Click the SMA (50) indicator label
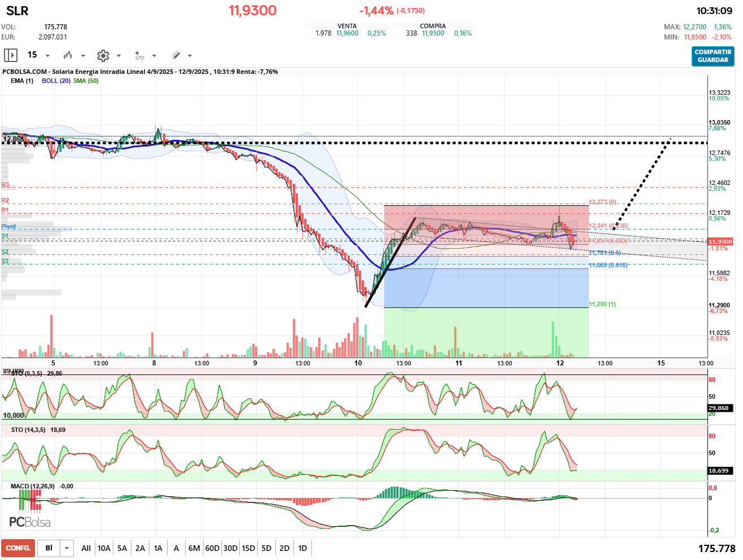 (x=86, y=81)
